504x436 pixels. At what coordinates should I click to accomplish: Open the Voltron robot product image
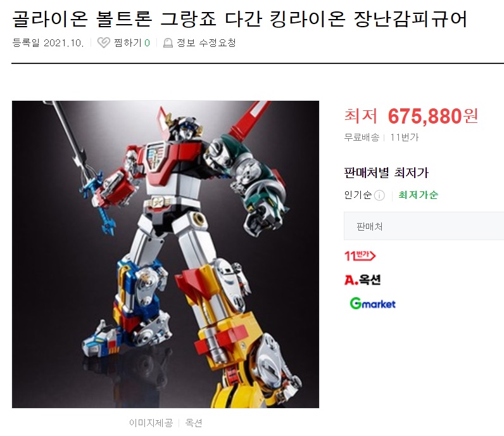pos(165,254)
